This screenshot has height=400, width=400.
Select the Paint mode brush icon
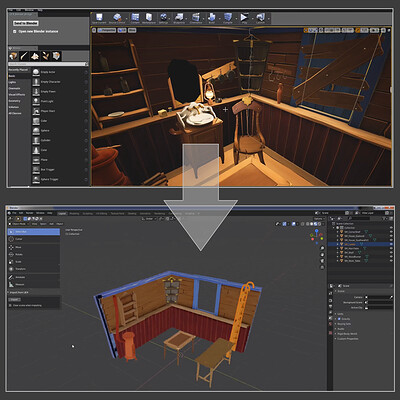point(24,56)
